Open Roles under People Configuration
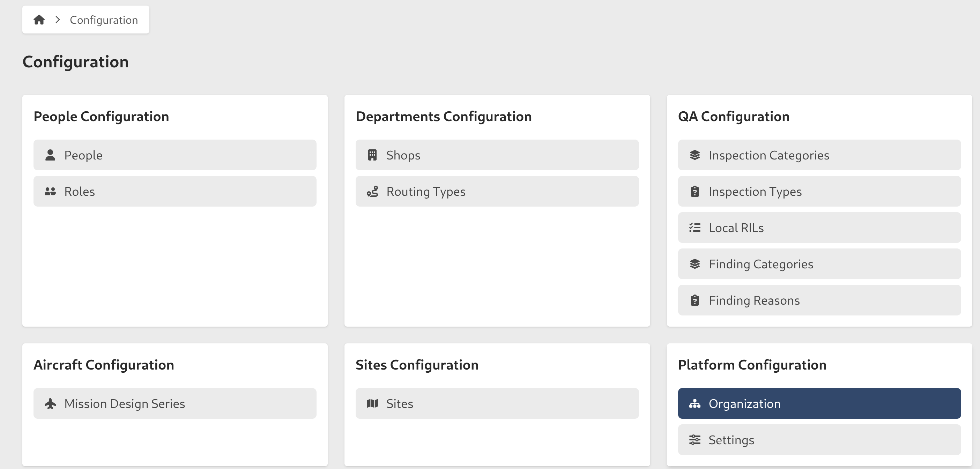Viewport: 980px width, 469px height. point(175,191)
